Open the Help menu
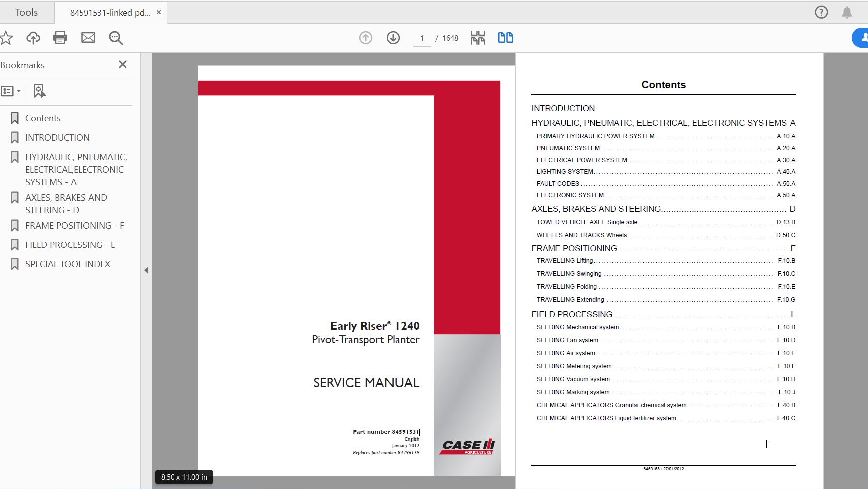Screen dimensions: 868x489 pos(821,12)
